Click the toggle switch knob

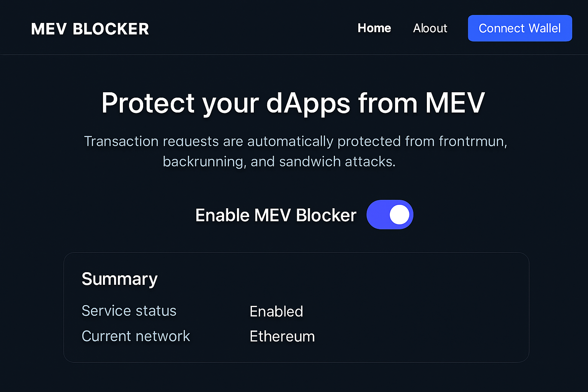(399, 215)
